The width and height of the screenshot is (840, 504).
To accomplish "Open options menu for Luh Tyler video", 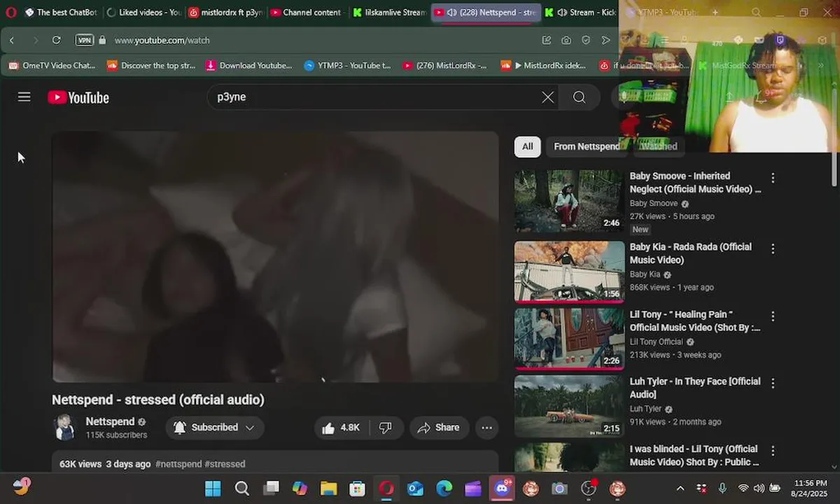I will (x=773, y=383).
